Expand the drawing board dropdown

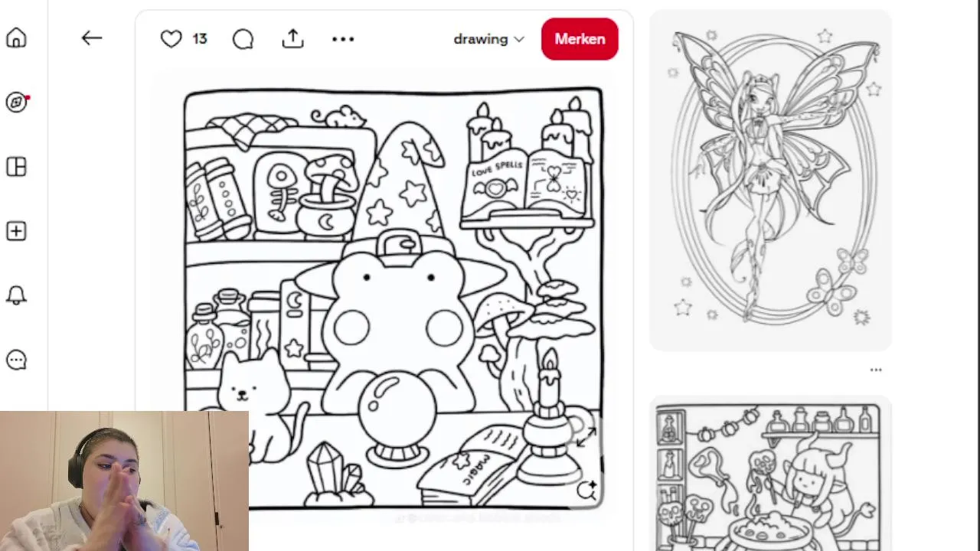pos(488,39)
